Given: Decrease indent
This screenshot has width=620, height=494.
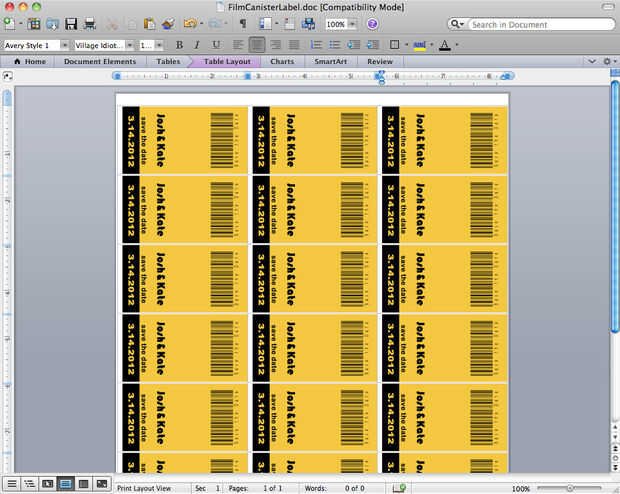Looking at the screenshot, I should coord(353,45).
